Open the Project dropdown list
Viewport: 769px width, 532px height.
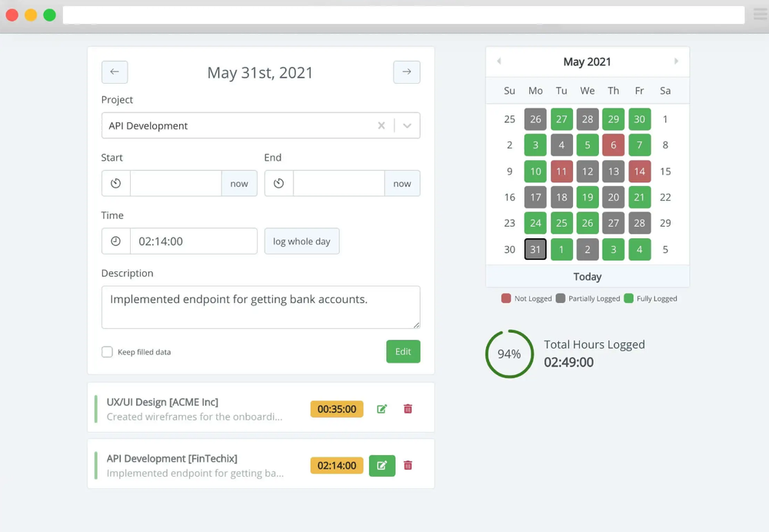point(407,125)
